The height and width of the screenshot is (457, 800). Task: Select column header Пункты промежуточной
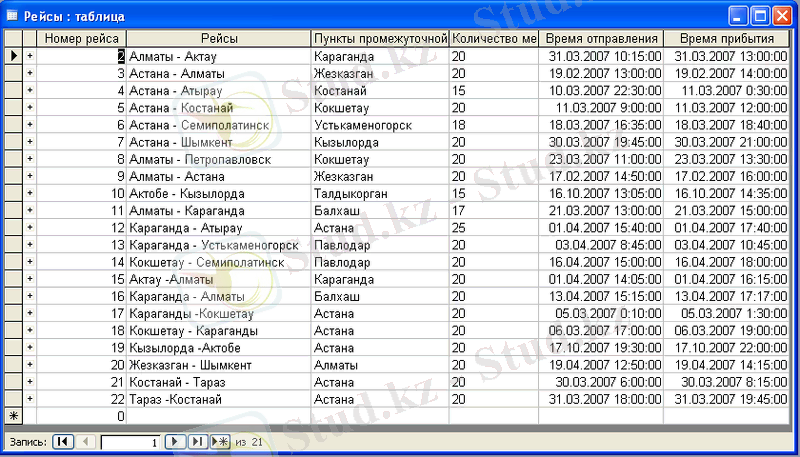click(380, 39)
